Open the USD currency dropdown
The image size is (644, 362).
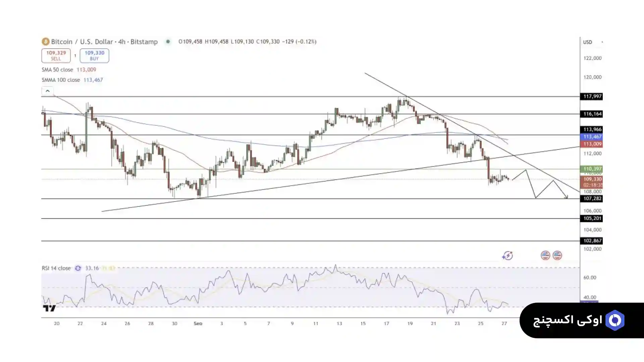(592, 42)
